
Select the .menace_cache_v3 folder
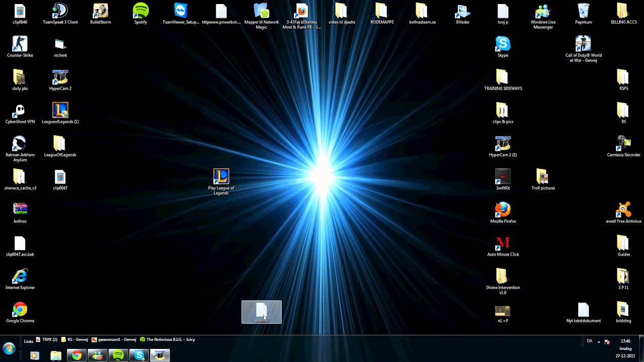(x=20, y=180)
